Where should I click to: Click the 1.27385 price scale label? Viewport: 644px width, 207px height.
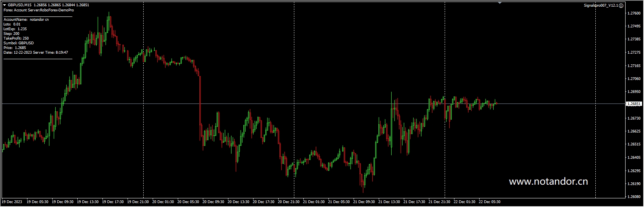tap(634, 40)
